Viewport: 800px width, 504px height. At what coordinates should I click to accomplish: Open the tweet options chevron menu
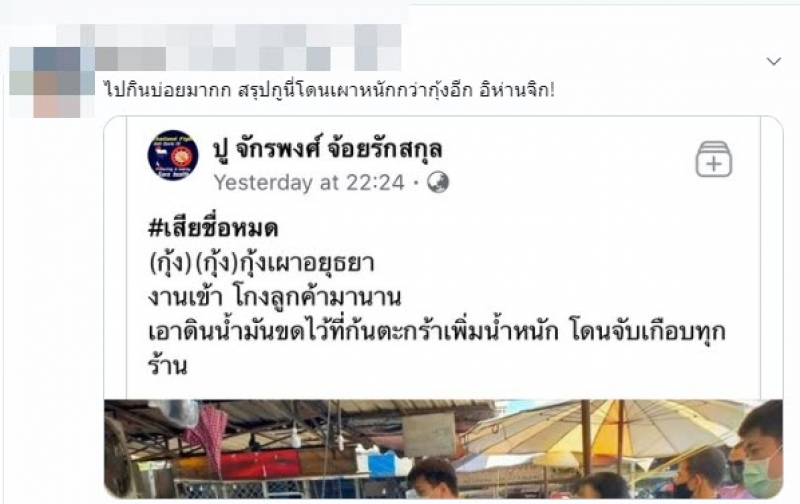773,62
